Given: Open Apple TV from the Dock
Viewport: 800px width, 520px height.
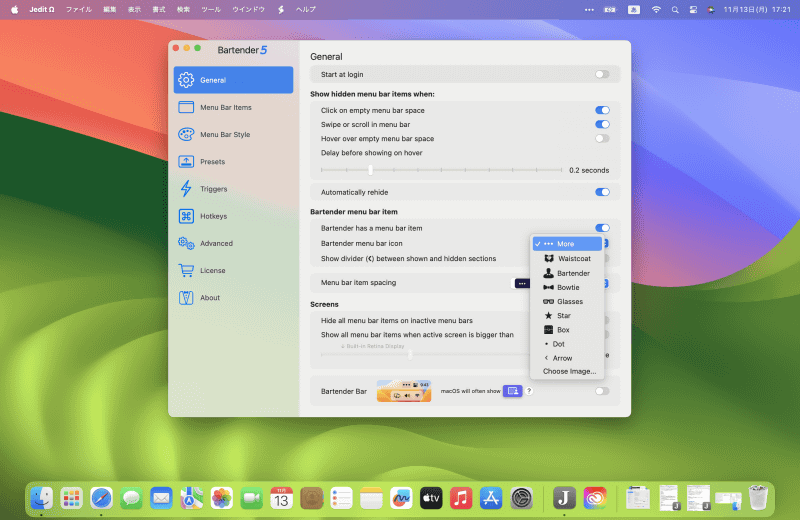Looking at the screenshot, I should point(431,498).
